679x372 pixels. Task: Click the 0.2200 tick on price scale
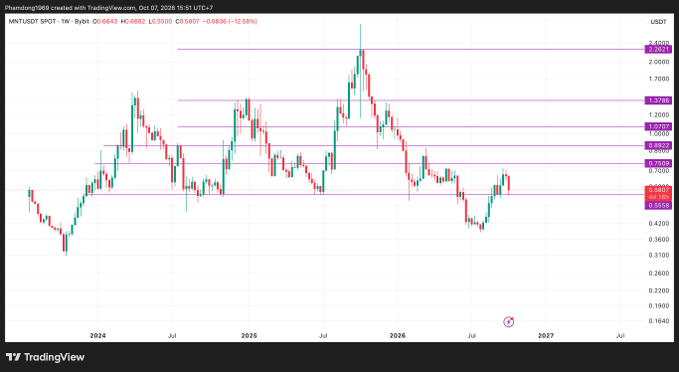tap(659, 291)
